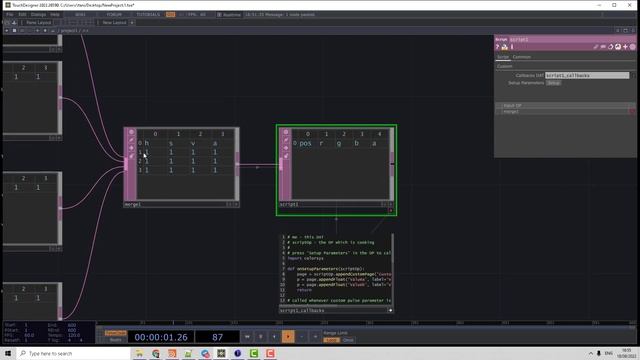The width and height of the screenshot is (640, 360).
Task: Select the merge1 input row in parameters
Action: 565,111
